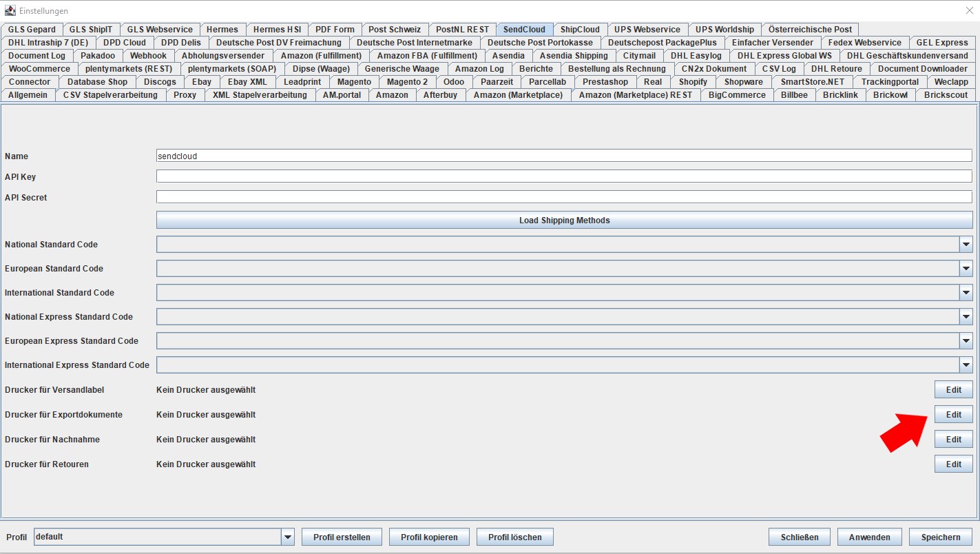Screen dimensions: 980x554
Task: Open the Connector tab
Action: coord(30,82)
